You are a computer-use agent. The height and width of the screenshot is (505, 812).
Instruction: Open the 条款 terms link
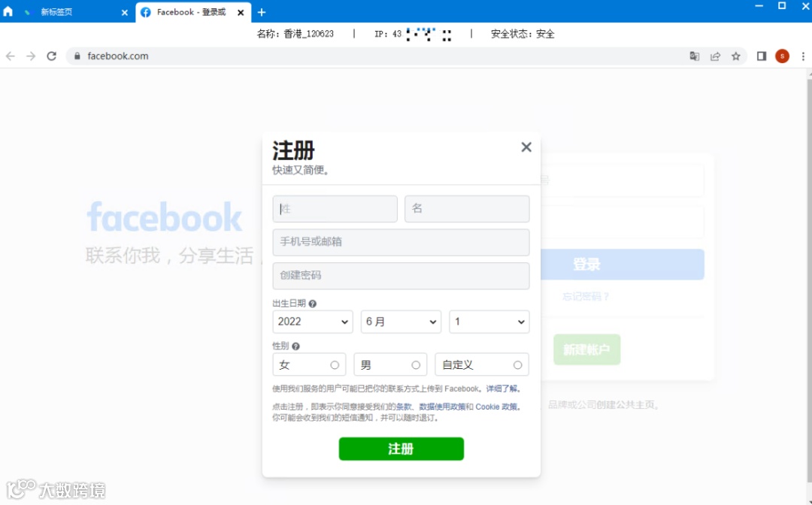click(404, 407)
